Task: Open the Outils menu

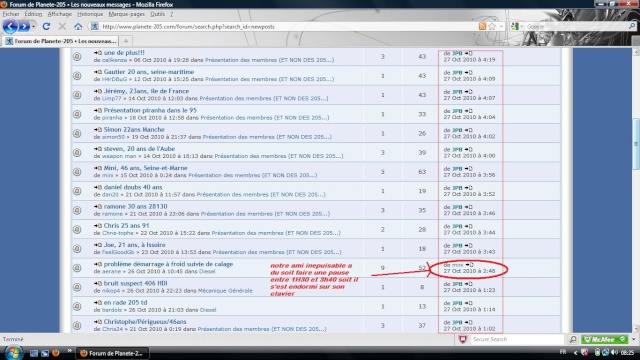Action: [x=158, y=14]
